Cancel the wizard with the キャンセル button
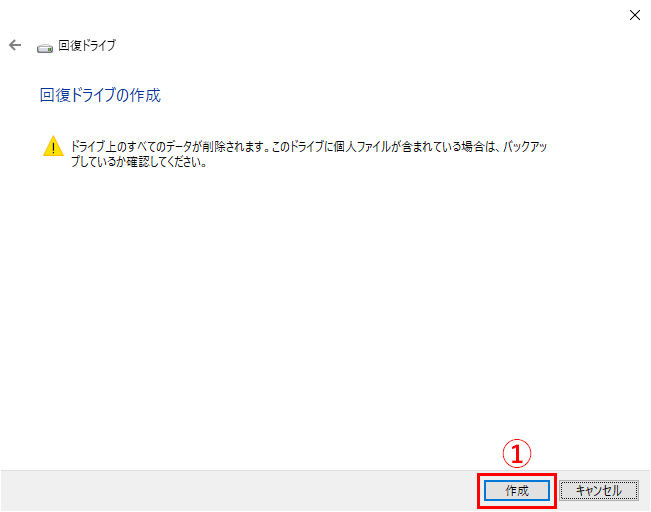The width and height of the screenshot is (651, 512). pyautogui.click(x=599, y=491)
